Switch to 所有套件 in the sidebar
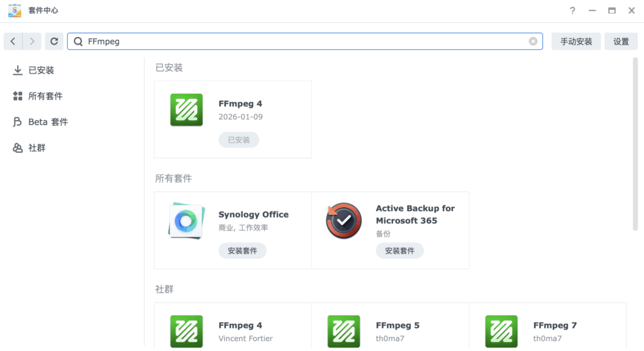This screenshot has width=644, height=351. 45,96
